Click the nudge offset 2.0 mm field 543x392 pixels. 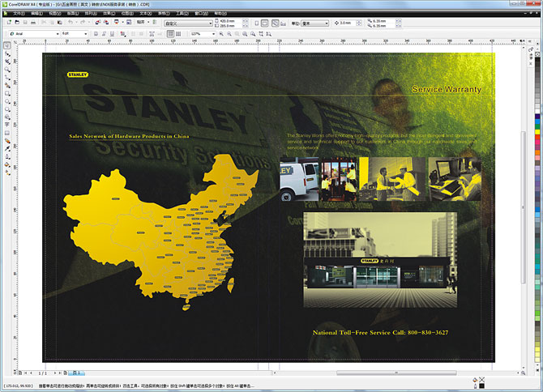(x=346, y=23)
